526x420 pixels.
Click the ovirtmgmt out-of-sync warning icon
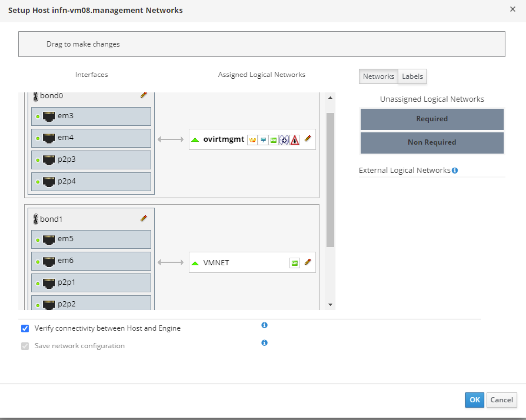pyautogui.click(x=295, y=140)
